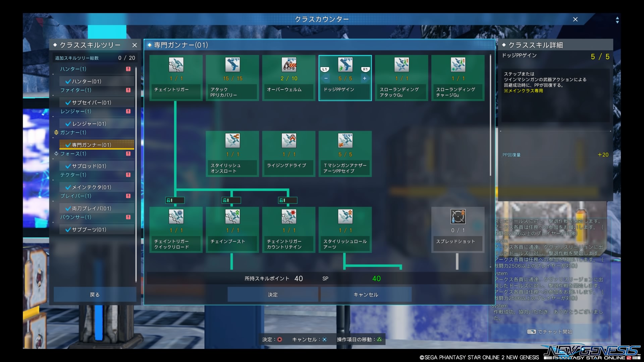
Task: Click the main class icon beside ガンナー(1)
Action: coord(56,132)
